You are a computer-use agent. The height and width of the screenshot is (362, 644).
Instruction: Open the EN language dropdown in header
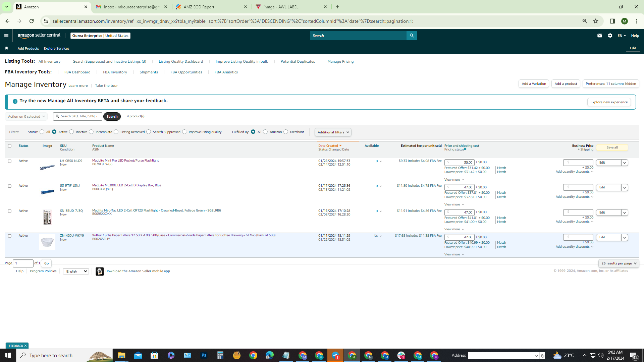point(622,36)
